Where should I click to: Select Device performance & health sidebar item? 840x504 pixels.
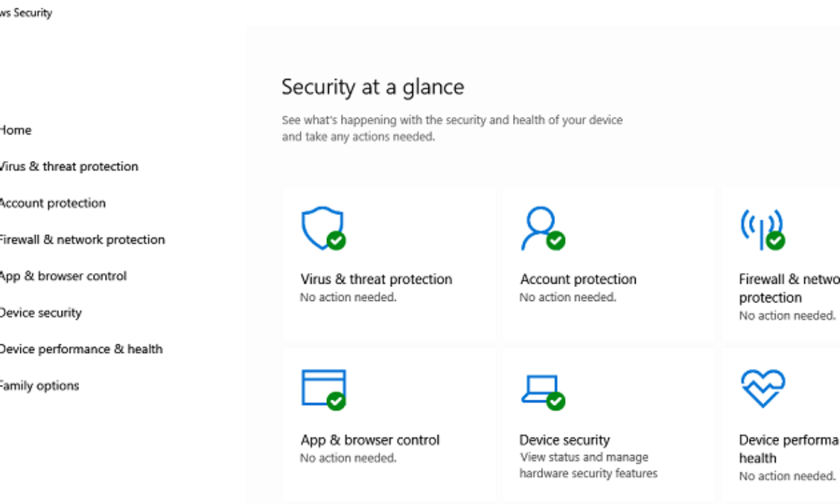[x=80, y=349]
